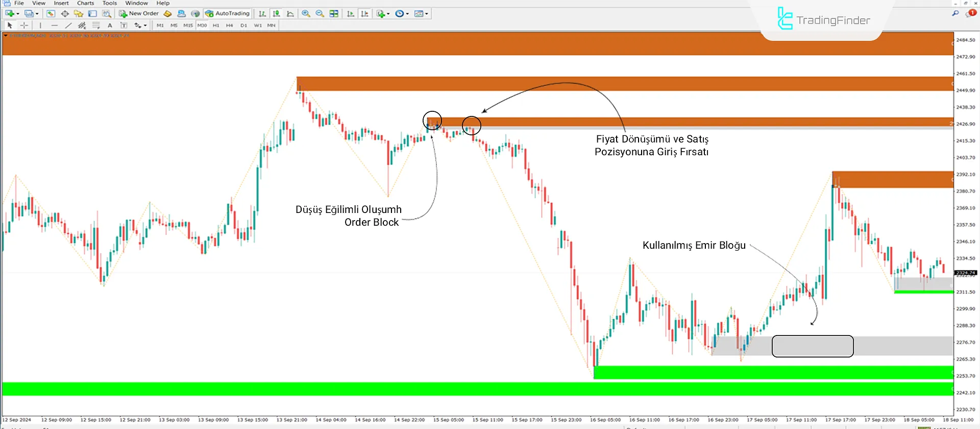Expand the Periods clock dropdown arrow
Image resolution: width=980 pixels, height=429 pixels.
coord(407,14)
